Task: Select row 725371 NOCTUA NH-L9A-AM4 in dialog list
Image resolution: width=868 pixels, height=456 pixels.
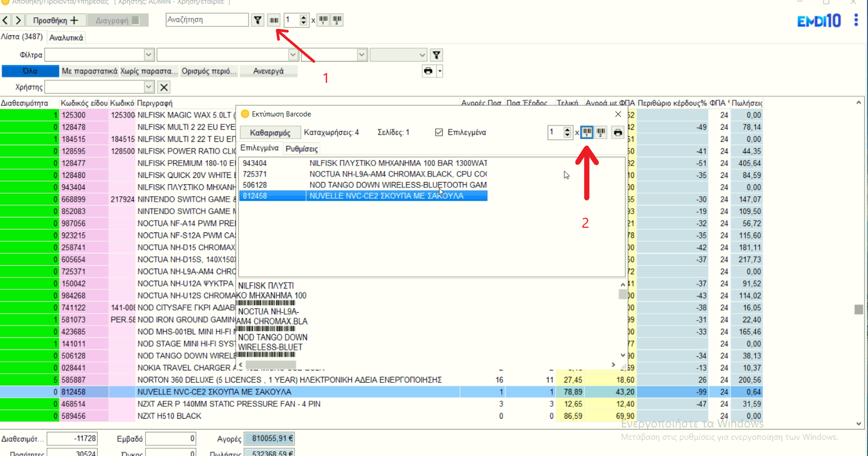Action: (363, 174)
